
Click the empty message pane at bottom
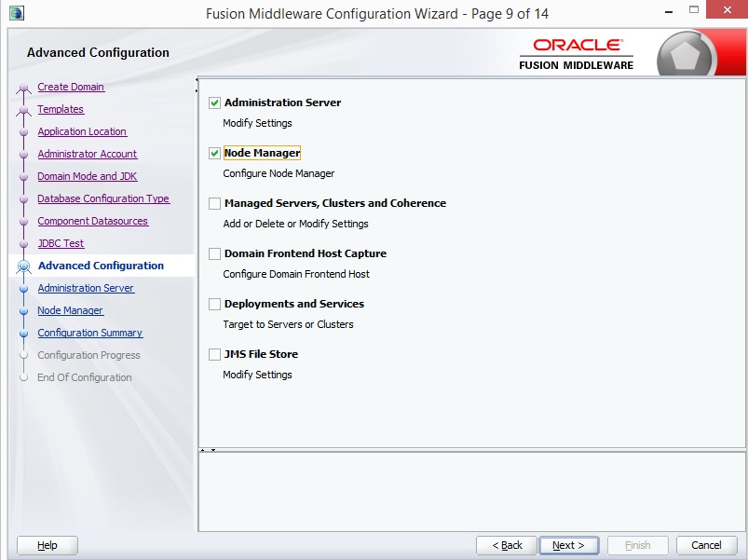click(x=471, y=492)
